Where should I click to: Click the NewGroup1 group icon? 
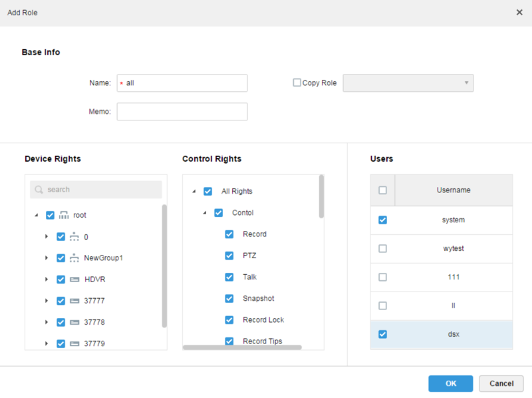[x=74, y=258]
